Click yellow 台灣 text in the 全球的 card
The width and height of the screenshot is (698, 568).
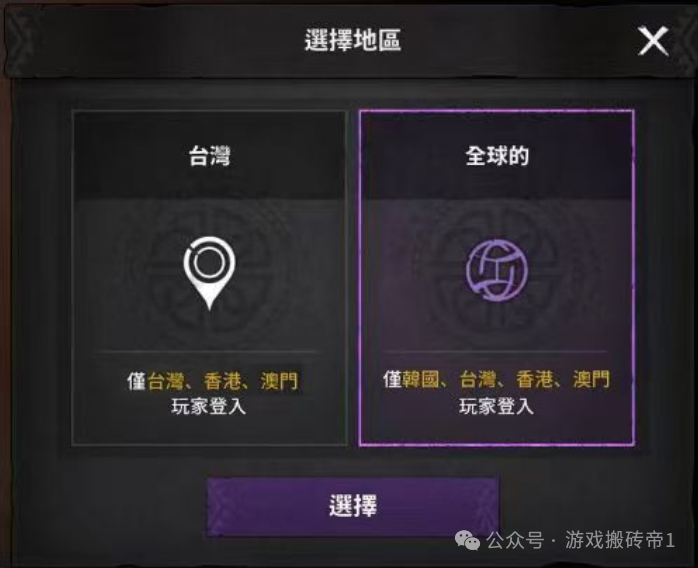(478, 380)
